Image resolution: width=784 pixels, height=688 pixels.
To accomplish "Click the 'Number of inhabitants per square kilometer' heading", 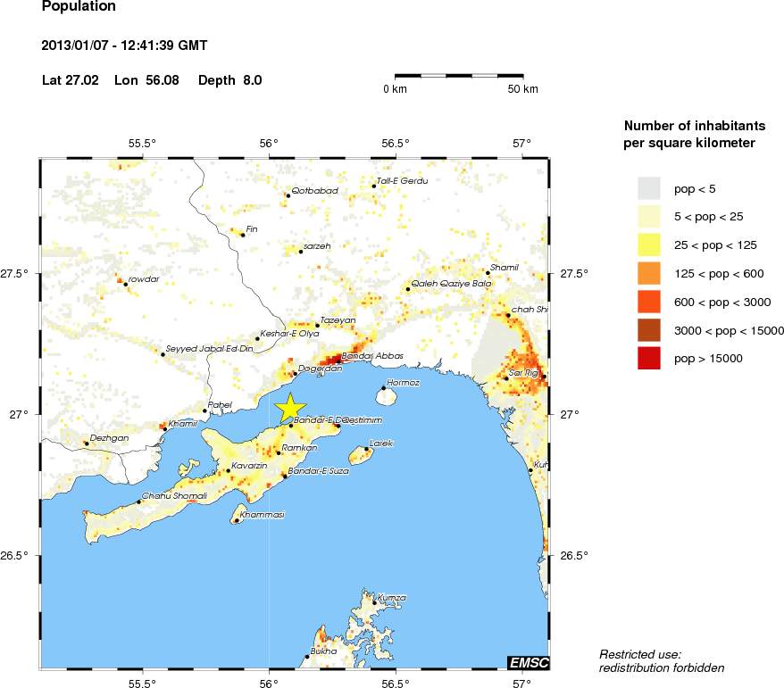I will [695, 135].
